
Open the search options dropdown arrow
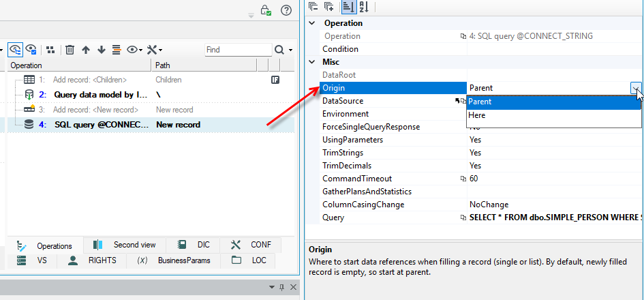point(291,50)
